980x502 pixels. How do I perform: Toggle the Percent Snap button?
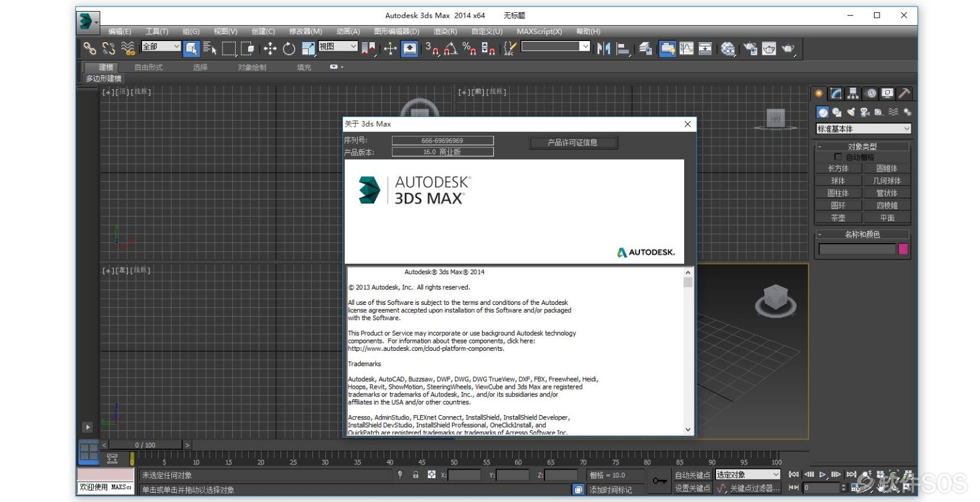pos(470,48)
